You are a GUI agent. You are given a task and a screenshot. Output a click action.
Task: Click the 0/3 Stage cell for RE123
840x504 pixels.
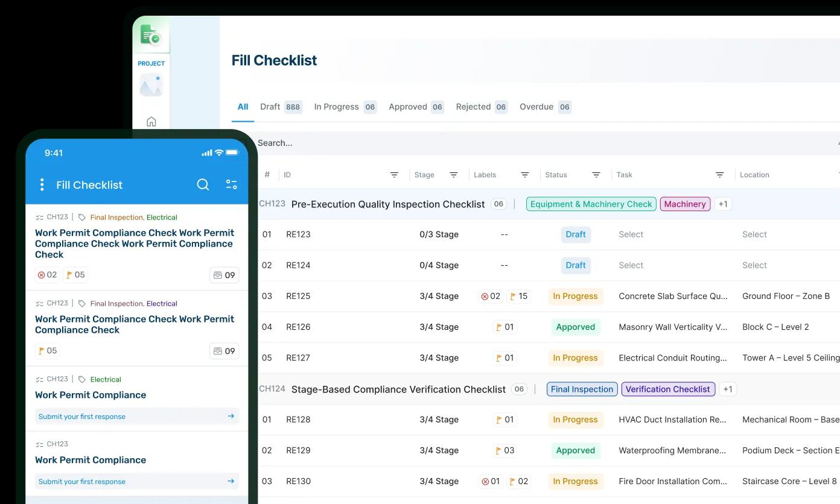(439, 235)
